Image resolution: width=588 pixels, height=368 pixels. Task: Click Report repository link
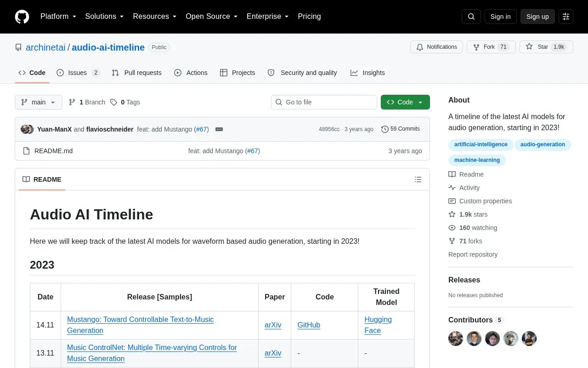click(473, 254)
